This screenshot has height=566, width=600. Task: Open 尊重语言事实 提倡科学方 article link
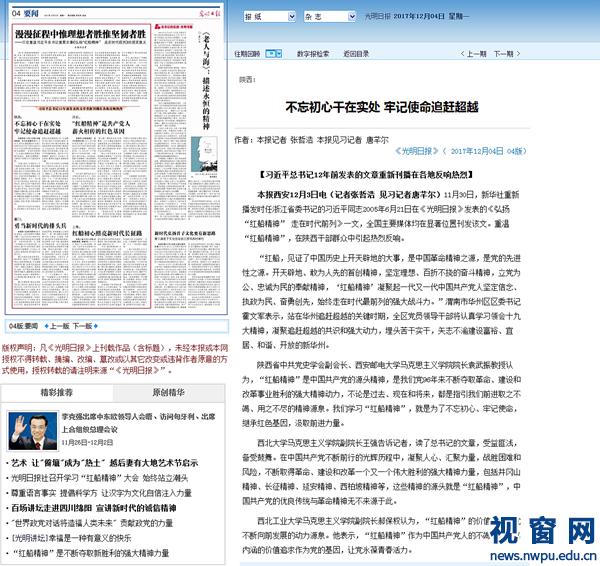coord(101,493)
